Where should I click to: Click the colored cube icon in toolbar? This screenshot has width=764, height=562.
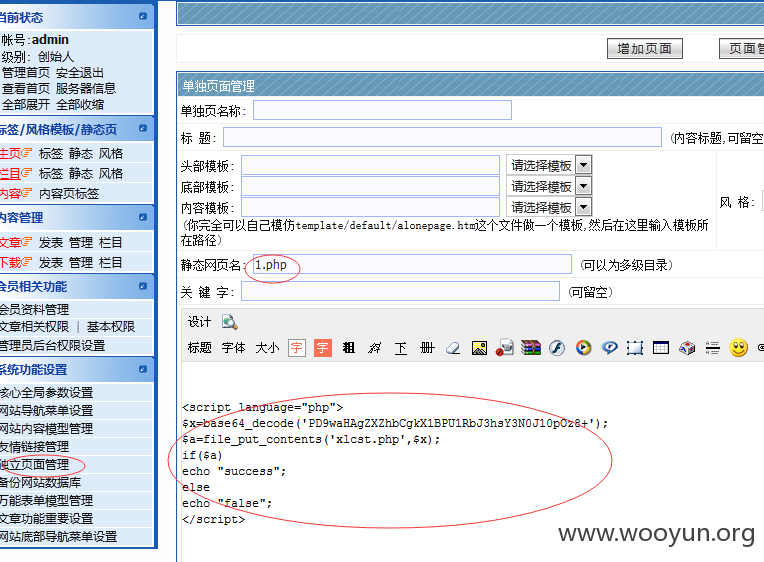pos(687,348)
